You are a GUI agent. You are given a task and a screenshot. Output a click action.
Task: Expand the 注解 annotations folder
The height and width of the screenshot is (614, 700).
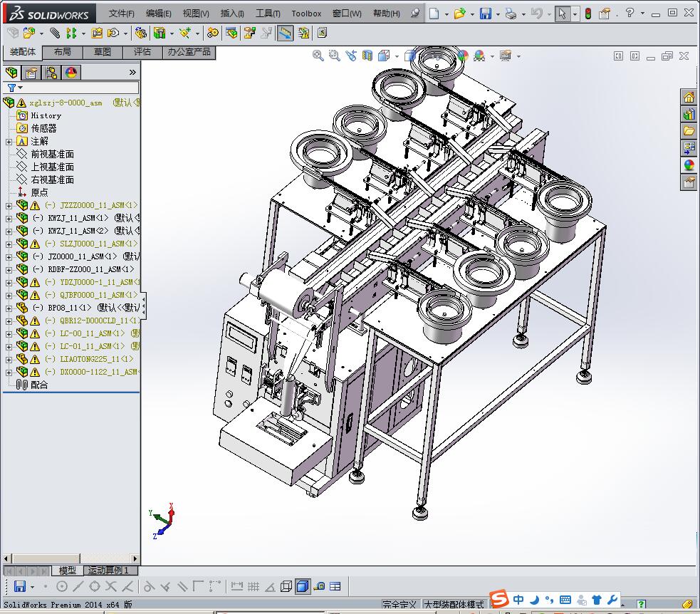pyautogui.click(x=9, y=141)
